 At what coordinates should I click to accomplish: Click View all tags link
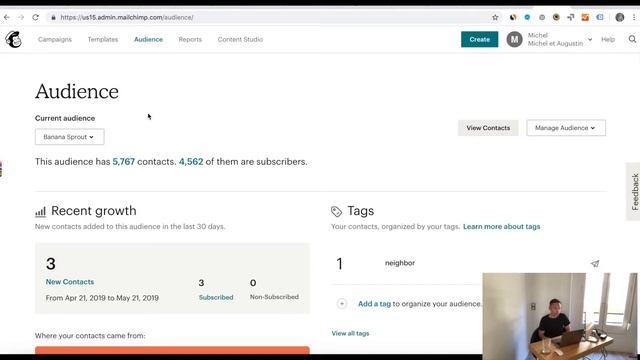tap(350, 333)
